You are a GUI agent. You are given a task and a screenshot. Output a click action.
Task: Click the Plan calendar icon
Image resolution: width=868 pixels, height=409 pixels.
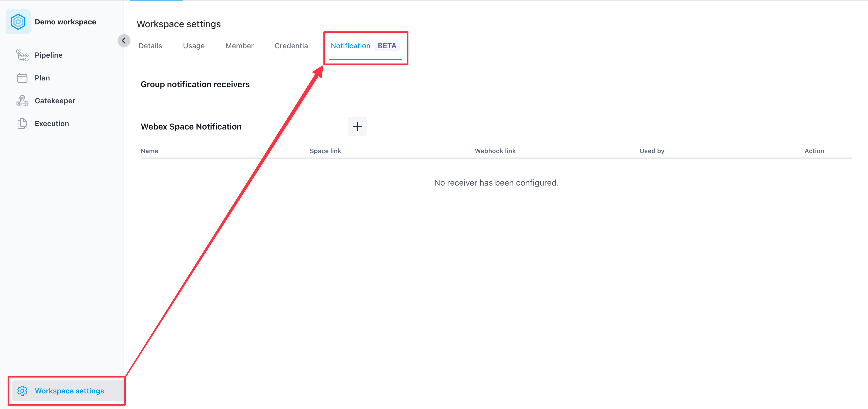point(22,78)
